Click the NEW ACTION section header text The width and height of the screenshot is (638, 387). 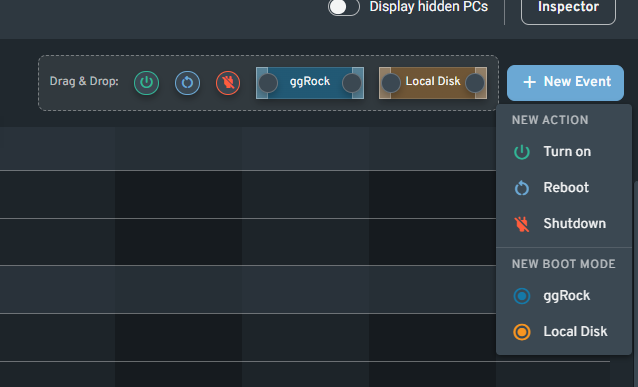[x=550, y=120]
